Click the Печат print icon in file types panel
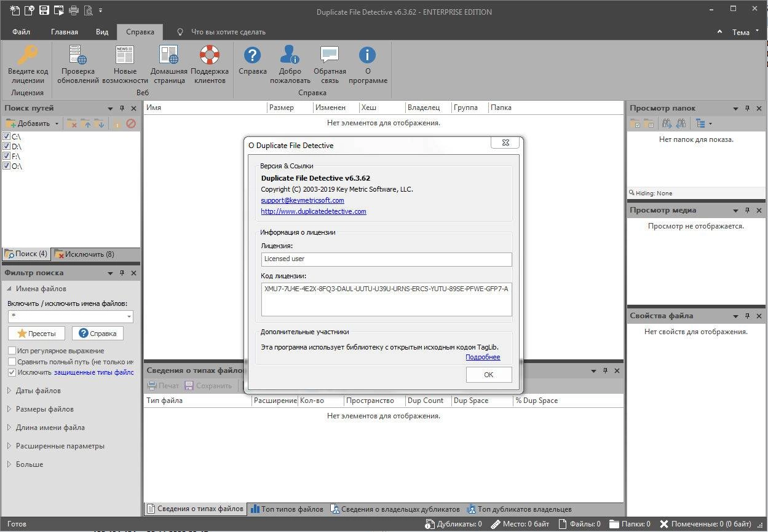768x532 pixels. [x=164, y=386]
